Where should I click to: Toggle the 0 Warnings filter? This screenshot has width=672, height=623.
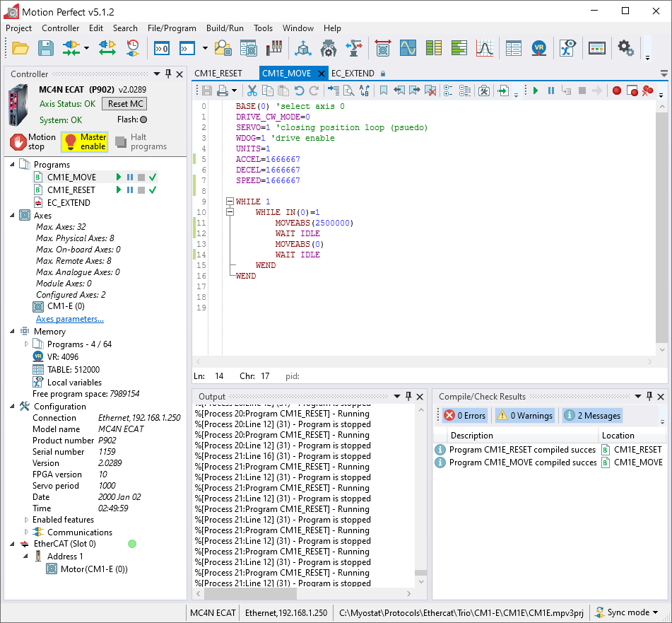tap(524, 416)
